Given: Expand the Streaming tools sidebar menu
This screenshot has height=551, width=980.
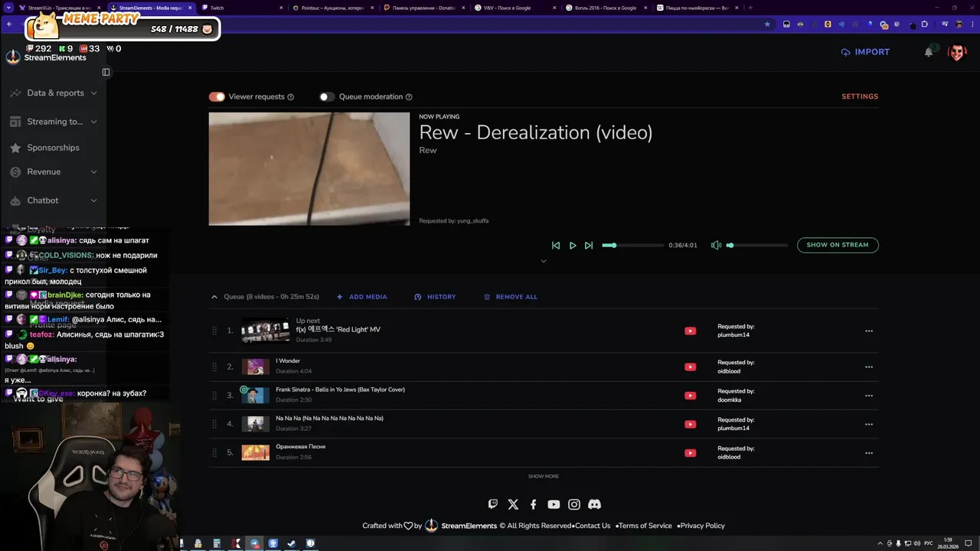Looking at the screenshot, I should [x=54, y=122].
